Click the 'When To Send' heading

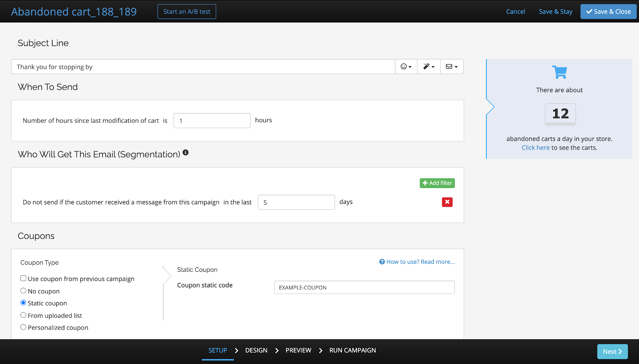[48, 87]
